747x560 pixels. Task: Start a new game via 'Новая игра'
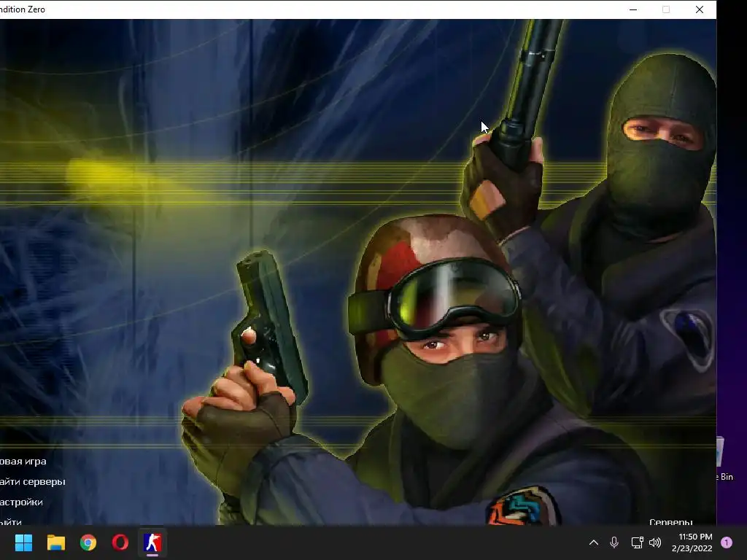[x=23, y=462]
